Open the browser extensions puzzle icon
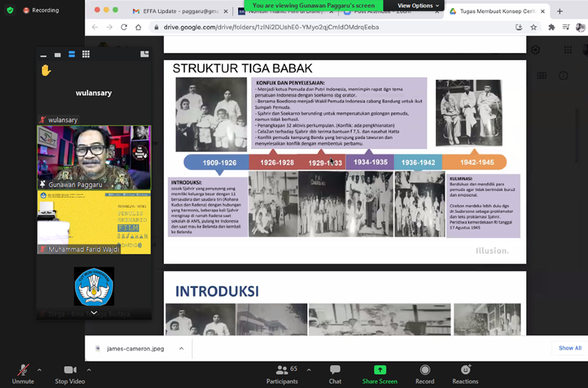 coord(552,27)
